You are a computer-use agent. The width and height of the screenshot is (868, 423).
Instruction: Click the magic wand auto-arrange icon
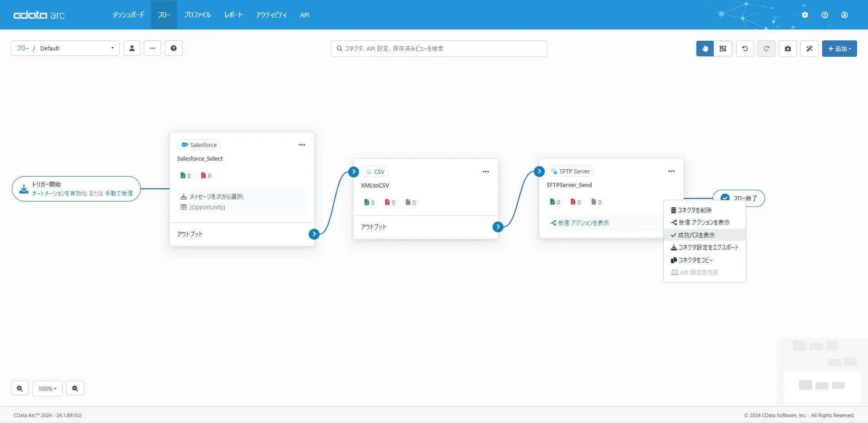[809, 49]
